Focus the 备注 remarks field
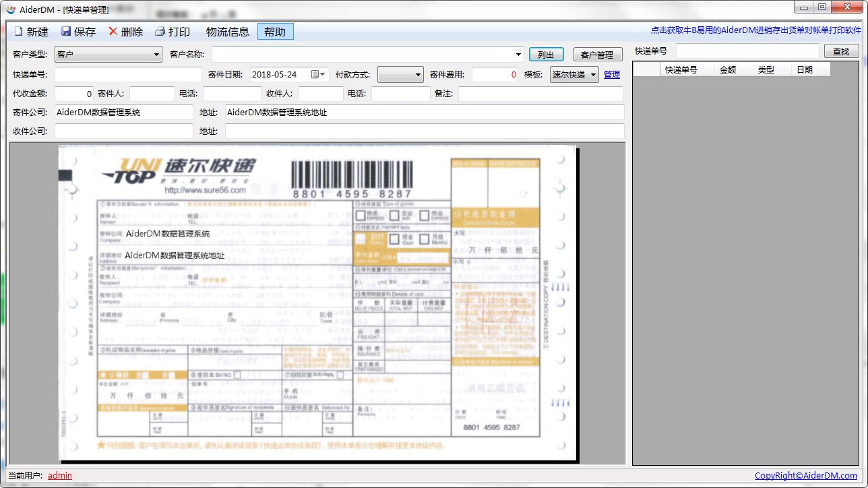 (541, 94)
